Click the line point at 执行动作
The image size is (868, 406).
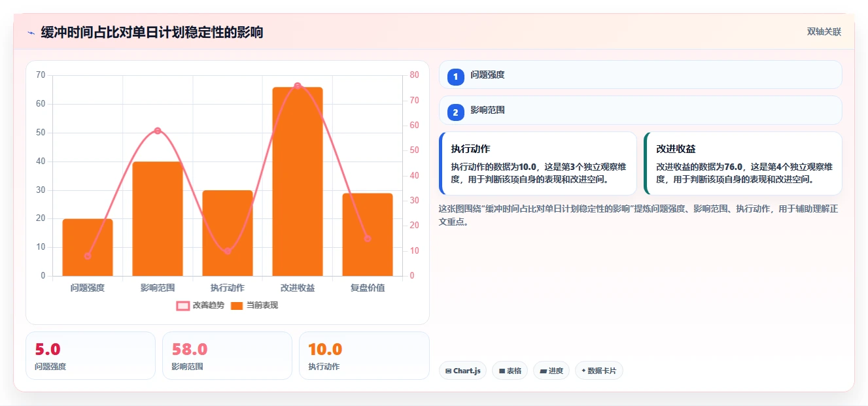point(228,251)
